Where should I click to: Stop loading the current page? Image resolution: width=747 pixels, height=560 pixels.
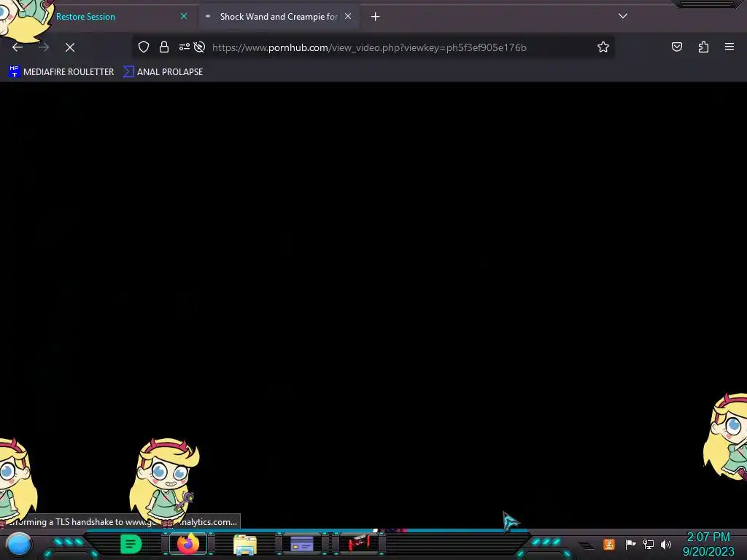(x=70, y=47)
